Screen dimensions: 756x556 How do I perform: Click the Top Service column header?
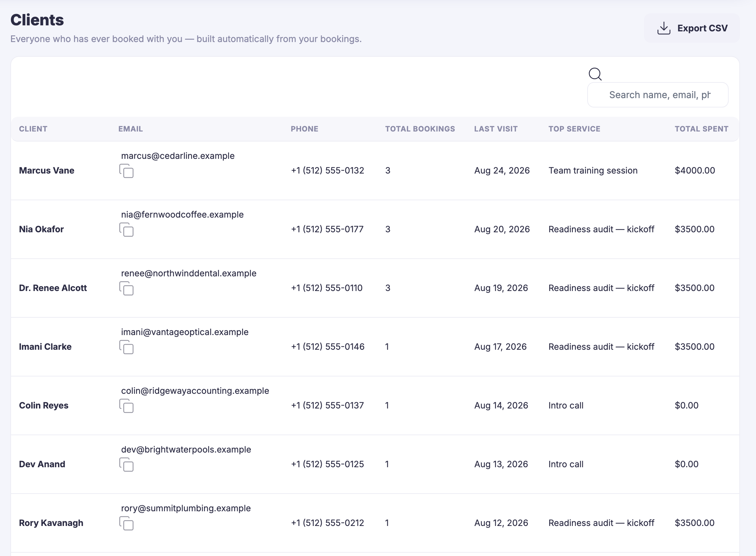pos(574,129)
